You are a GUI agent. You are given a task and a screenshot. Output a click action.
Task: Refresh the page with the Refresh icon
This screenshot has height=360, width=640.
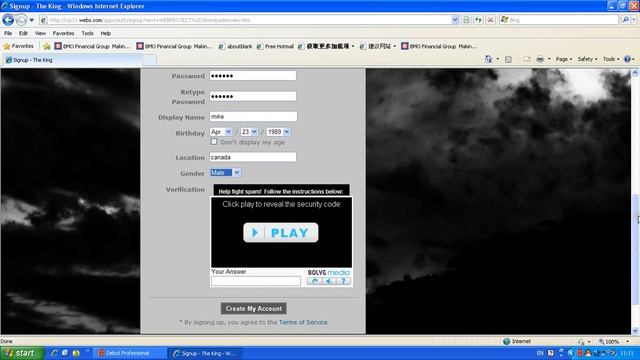point(478,20)
